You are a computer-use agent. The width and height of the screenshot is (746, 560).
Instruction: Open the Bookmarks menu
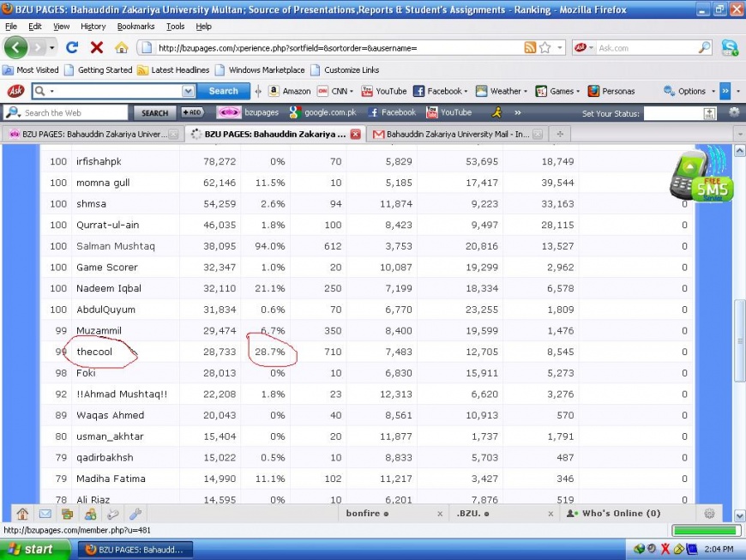pyautogui.click(x=135, y=27)
